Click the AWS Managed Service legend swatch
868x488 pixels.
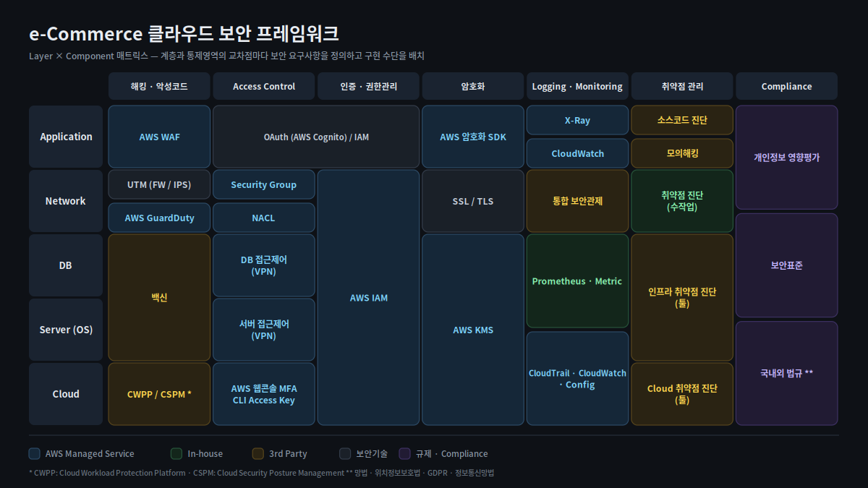click(35, 454)
